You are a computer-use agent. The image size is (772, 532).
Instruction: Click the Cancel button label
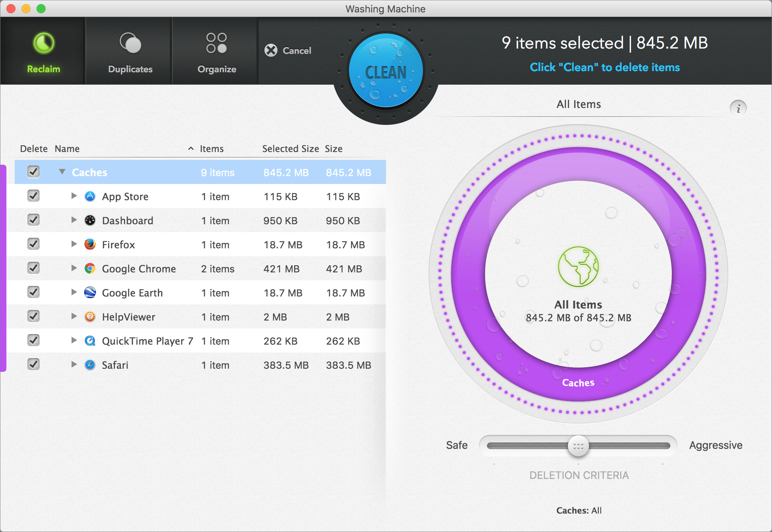click(x=297, y=50)
